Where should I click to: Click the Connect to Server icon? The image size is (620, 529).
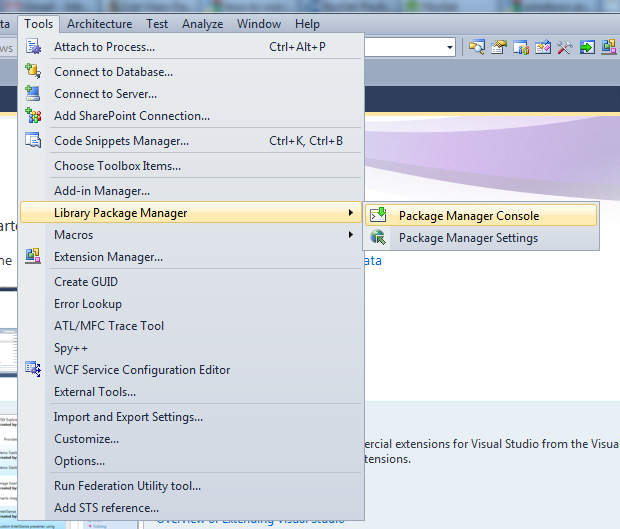[33, 94]
